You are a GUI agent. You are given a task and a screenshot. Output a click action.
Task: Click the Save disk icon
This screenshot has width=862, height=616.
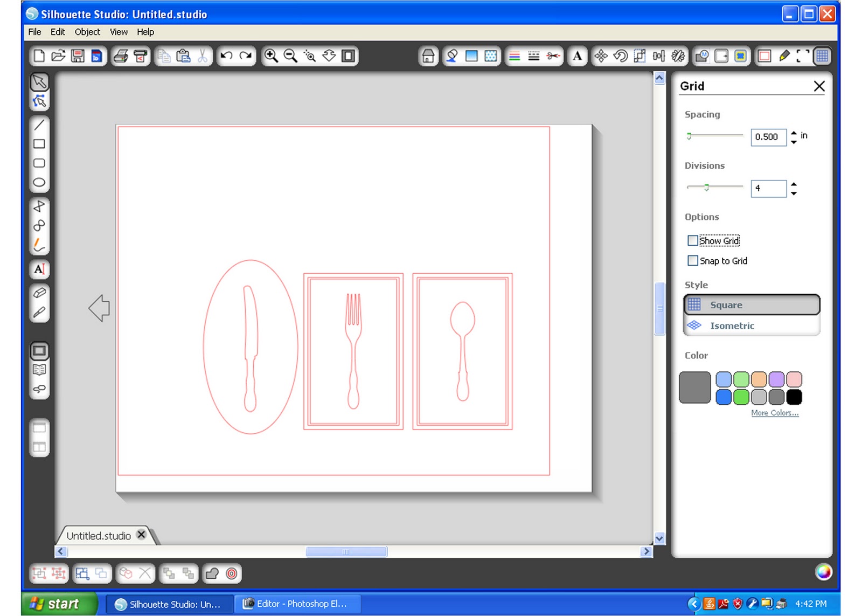(x=78, y=56)
